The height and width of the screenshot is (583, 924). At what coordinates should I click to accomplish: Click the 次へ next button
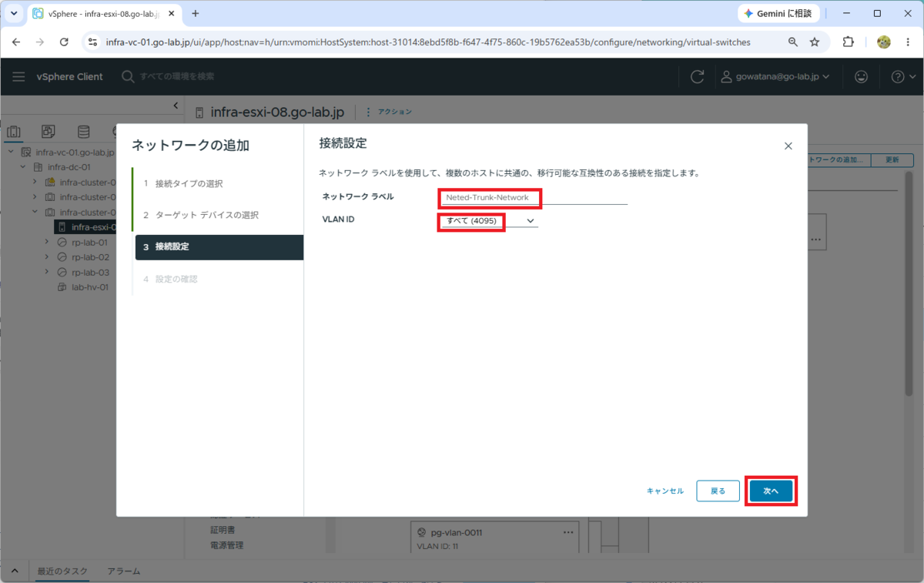[771, 491]
